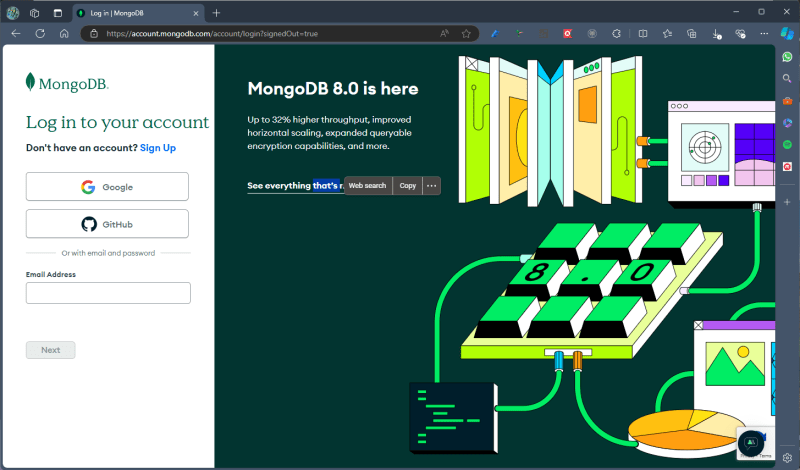Launch the Copilot sidebar icon
The width and height of the screenshot is (800, 470).
[787, 34]
